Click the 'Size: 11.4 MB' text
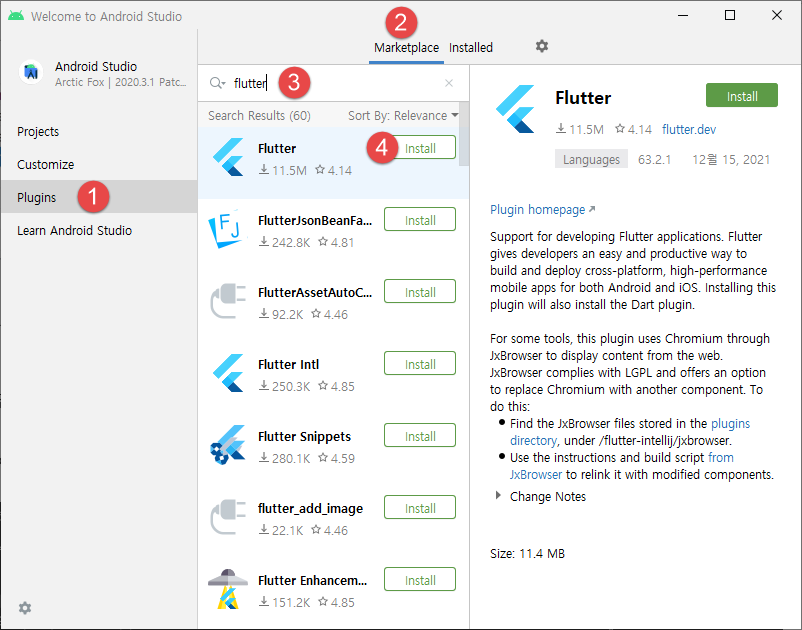 click(x=527, y=554)
